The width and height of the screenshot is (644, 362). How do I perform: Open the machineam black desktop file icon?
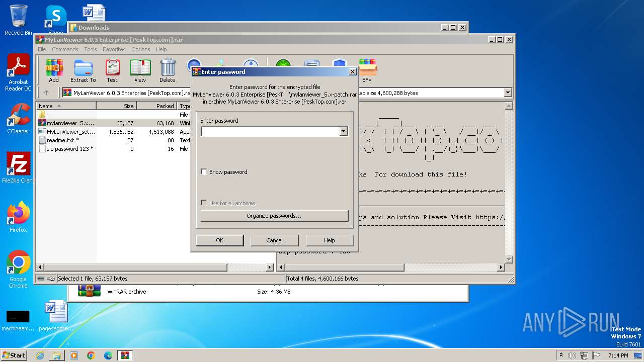point(18,320)
